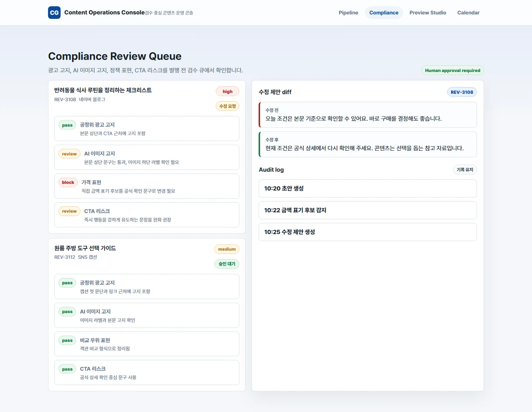The image size is (532, 412).
Task: Click text 본문 상단과 CTA 근처에 고지 포함
Action: (113, 134)
